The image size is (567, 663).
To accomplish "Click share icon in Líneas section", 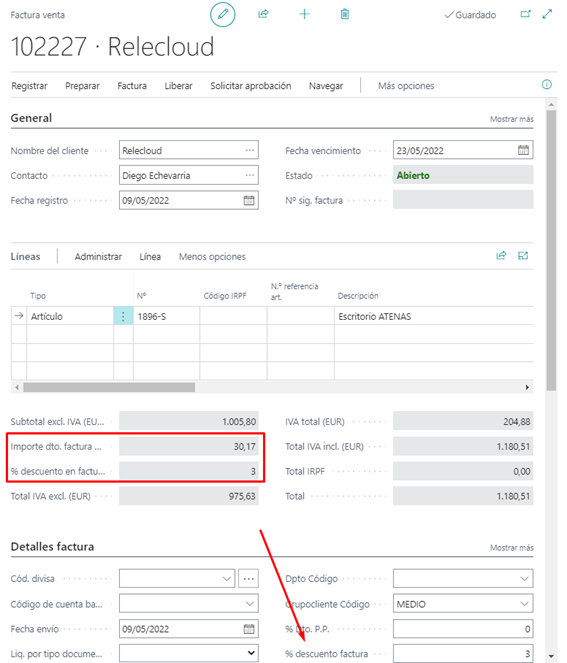I will click(501, 255).
